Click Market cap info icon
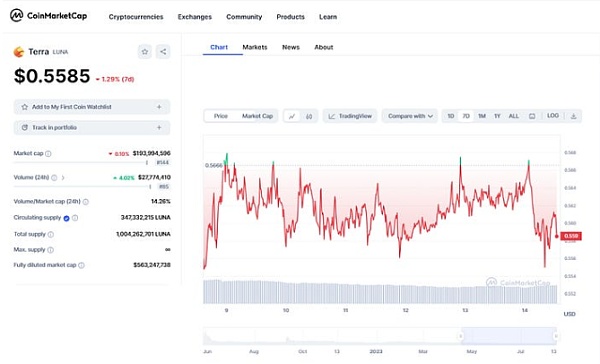The height and width of the screenshot is (364, 600). coord(48,154)
